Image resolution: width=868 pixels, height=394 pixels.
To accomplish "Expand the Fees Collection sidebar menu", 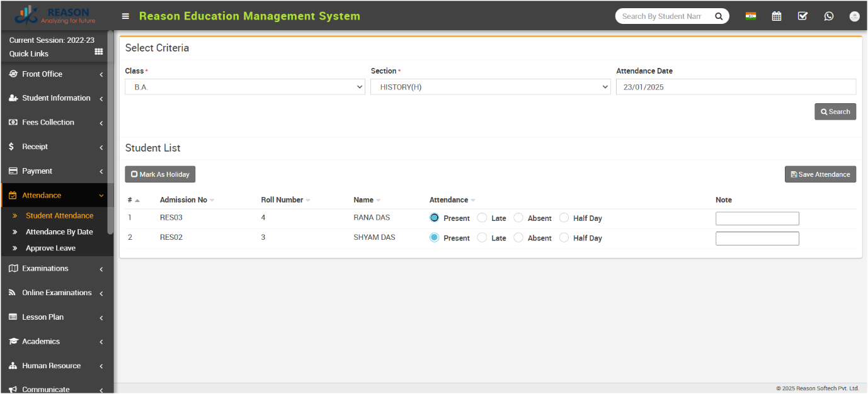I will pyautogui.click(x=57, y=123).
